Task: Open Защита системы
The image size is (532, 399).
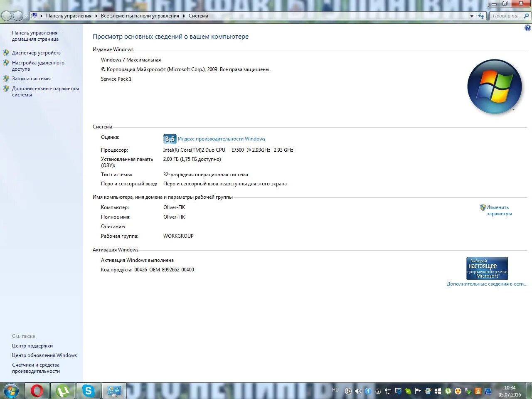Action: pos(31,79)
